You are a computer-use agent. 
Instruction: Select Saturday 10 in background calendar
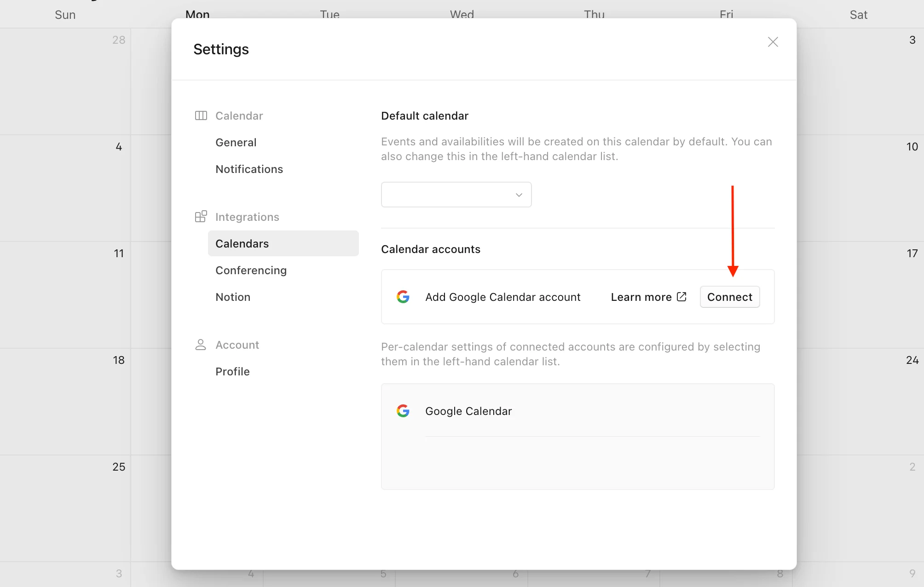tap(912, 147)
